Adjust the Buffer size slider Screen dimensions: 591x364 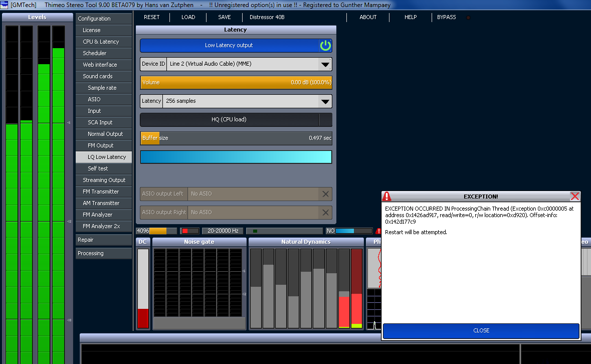coord(236,138)
